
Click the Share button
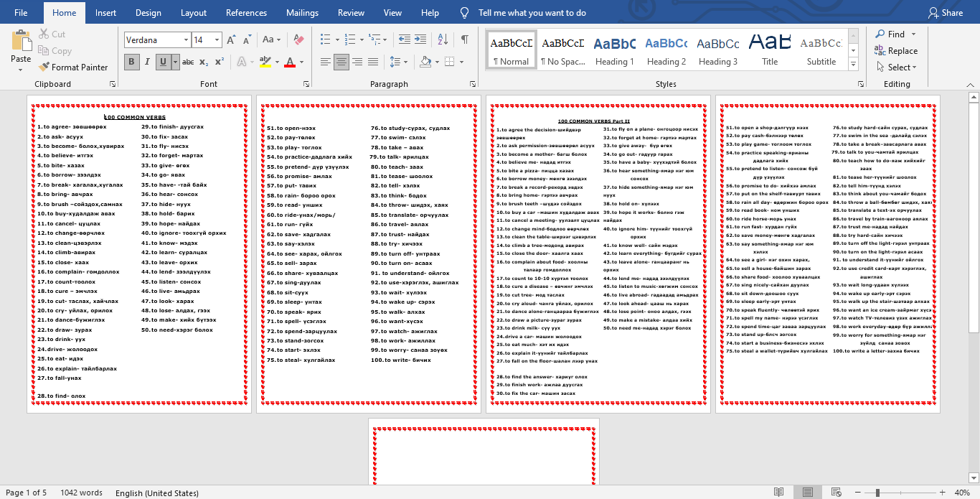[945, 13]
